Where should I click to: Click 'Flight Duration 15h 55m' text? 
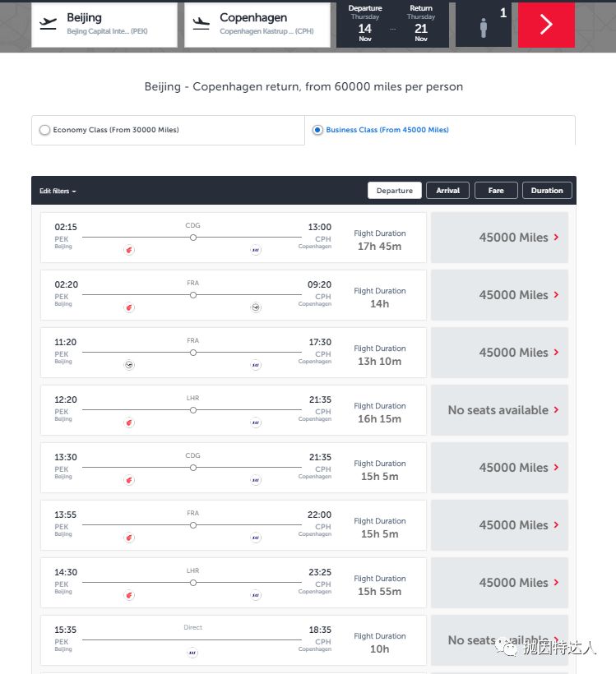click(379, 585)
